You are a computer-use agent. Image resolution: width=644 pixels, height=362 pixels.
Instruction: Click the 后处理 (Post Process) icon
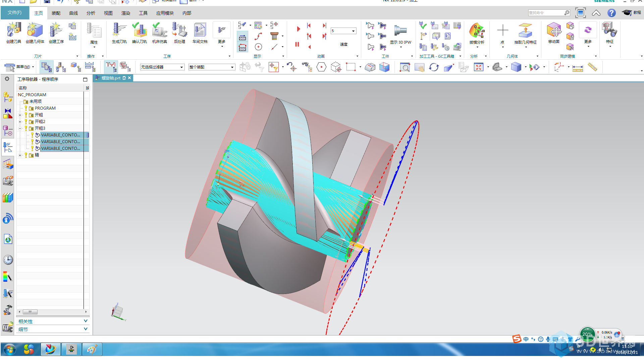click(179, 33)
